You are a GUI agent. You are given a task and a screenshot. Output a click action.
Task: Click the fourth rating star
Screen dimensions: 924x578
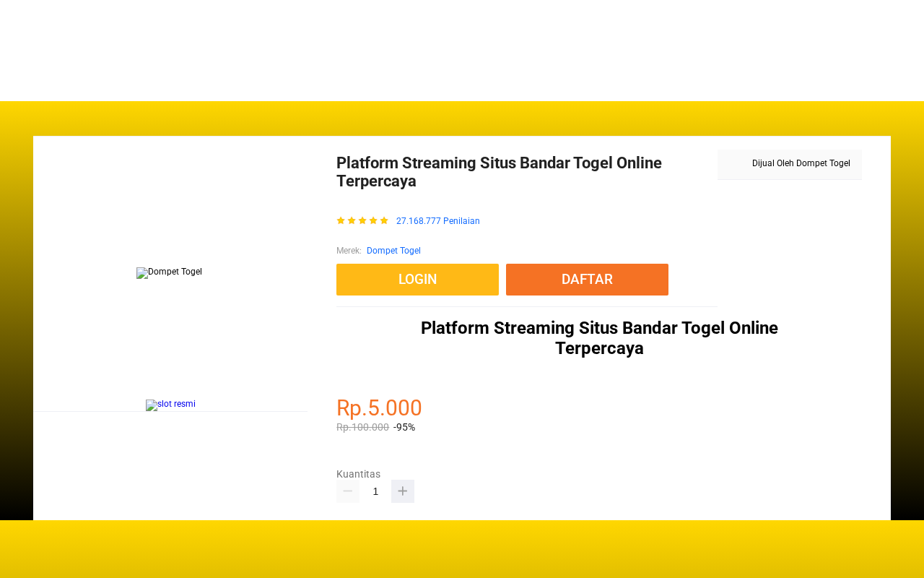click(x=373, y=220)
